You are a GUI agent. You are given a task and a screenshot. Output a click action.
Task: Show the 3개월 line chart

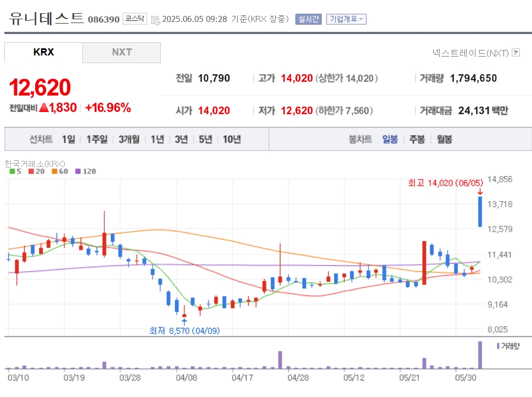tap(129, 139)
